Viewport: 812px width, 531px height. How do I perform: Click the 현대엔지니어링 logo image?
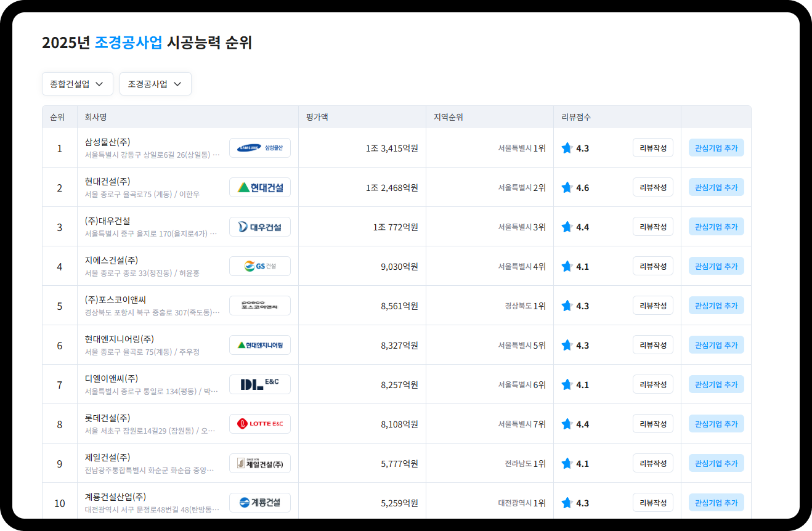(x=259, y=345)
